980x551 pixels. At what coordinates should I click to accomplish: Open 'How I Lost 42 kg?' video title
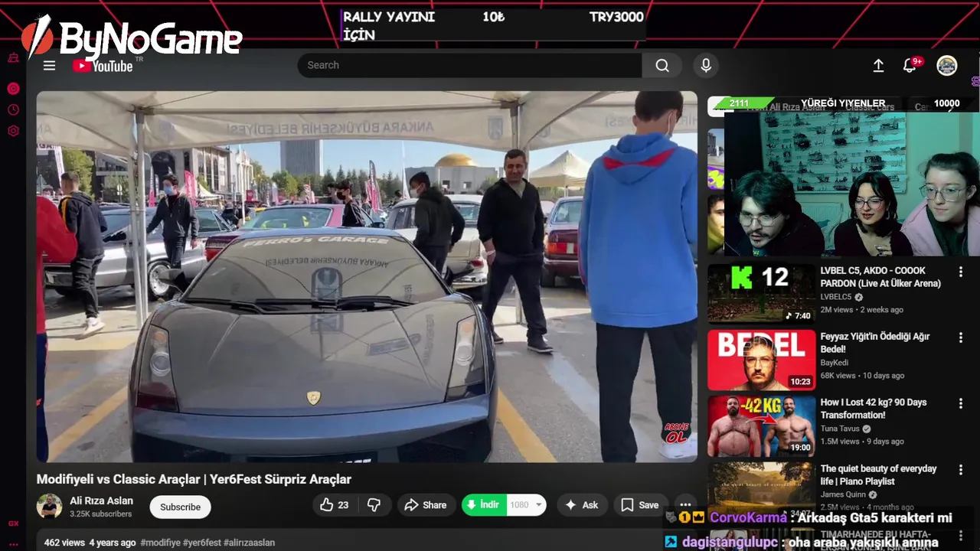point(874,409)
